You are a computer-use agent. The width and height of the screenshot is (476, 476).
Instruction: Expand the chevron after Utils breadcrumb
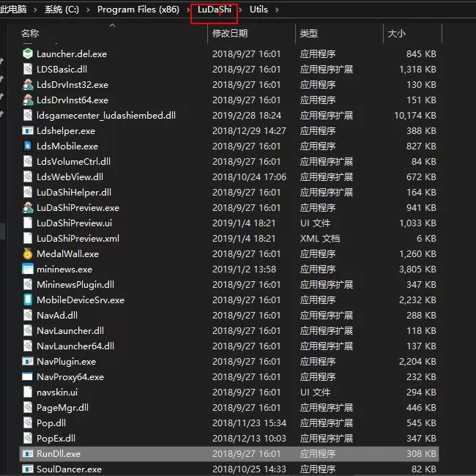click(x=277, y=10)
